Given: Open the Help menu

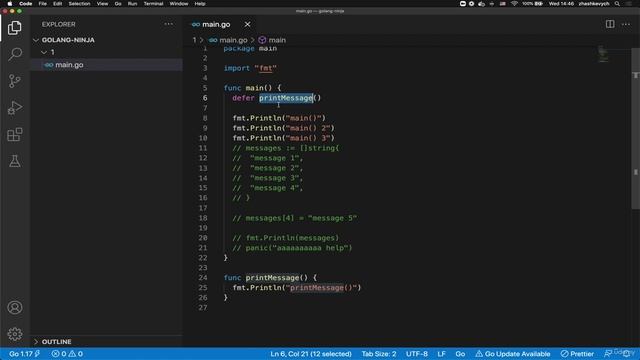Looking at the screenshot, I should (200, 4).
